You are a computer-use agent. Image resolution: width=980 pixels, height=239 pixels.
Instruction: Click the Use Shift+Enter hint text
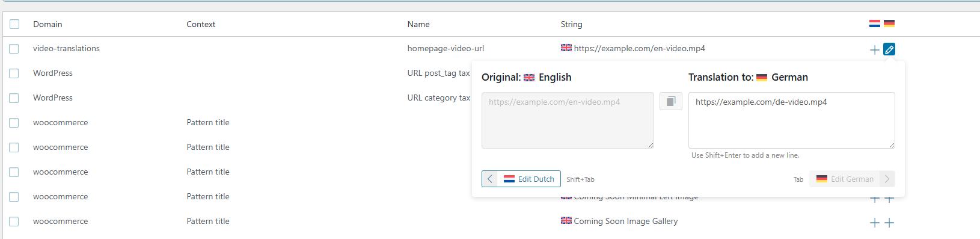coord(745,155)
